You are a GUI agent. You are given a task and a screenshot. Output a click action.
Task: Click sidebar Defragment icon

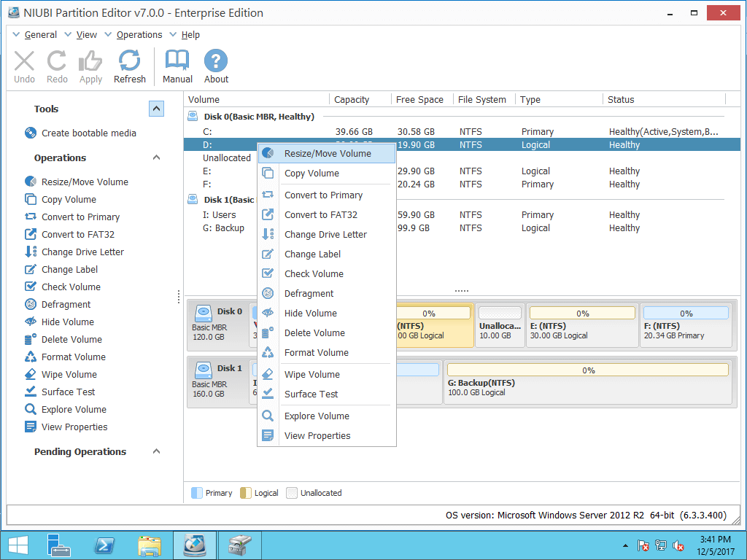(x=31, y=304)
